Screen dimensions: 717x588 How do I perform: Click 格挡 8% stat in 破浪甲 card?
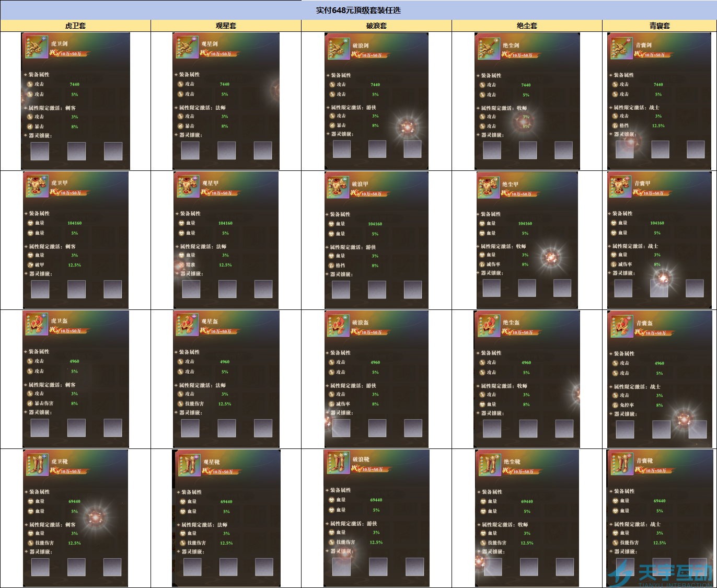(354, 266)
